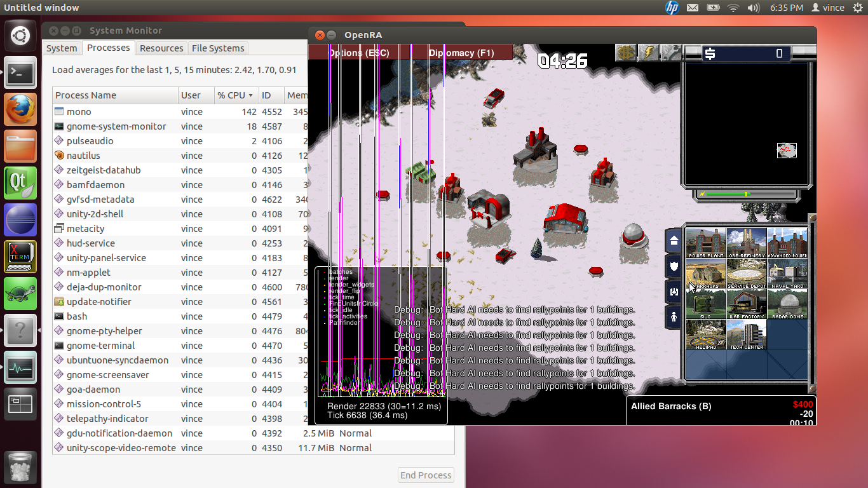Image resolution: width=868 pixels, height=488 pixels.
Task: Toggle % CPU column sort order
Action: coord(236,95)
